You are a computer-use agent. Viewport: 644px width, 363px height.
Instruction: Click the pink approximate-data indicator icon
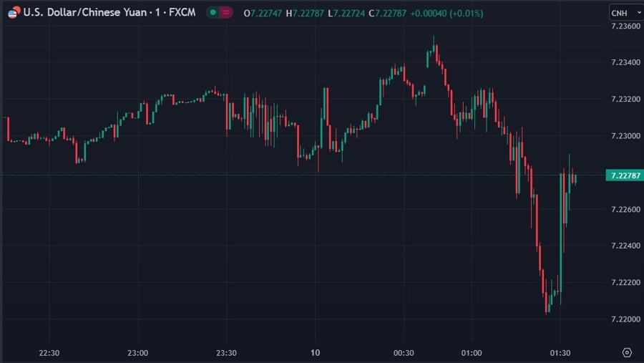tap(225, 13)
